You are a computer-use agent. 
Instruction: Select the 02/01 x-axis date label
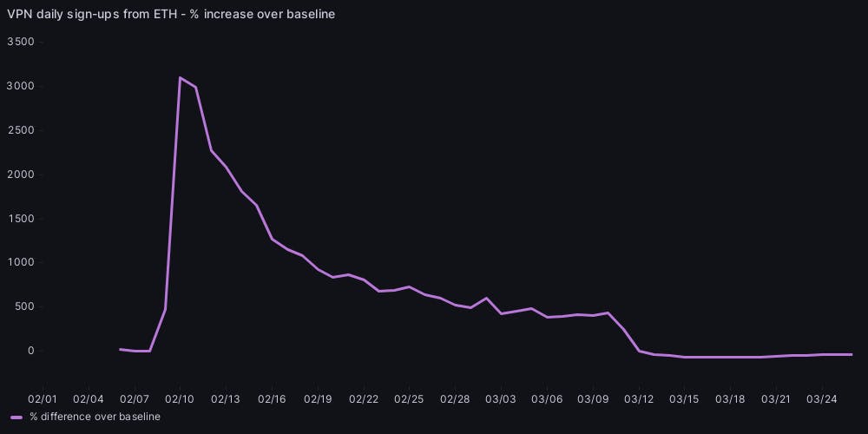43,399
